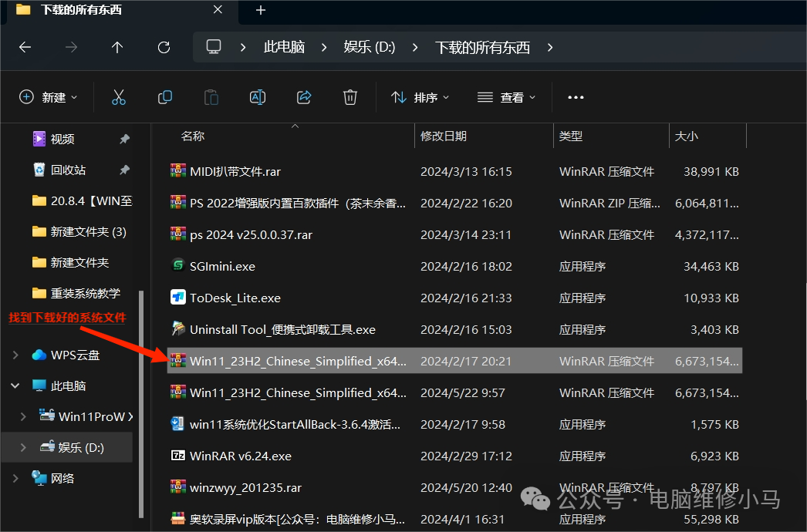Image resolution: width=807 pixels, height=532 pixels.
Task: Unpin 回收站 using its pin icon
Action: [124, 170]
